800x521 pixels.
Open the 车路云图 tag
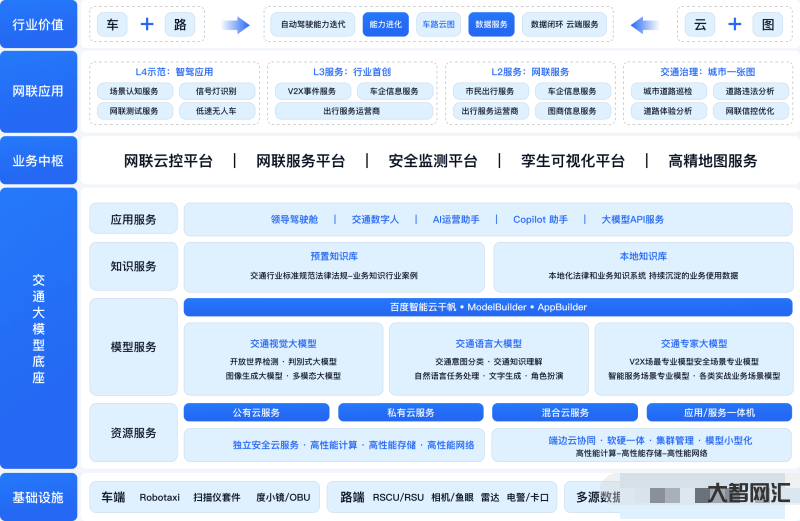(x=438, y=24)
